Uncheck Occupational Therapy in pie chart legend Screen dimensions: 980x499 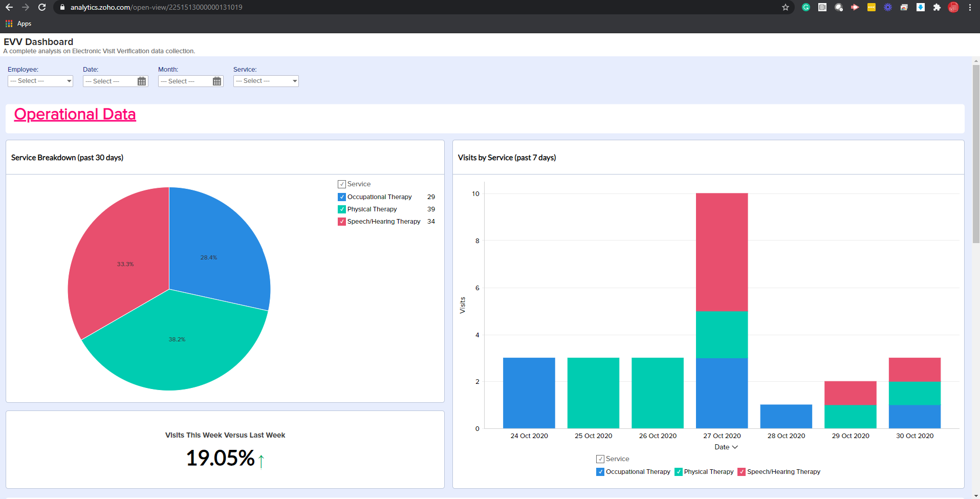(342, 197)
